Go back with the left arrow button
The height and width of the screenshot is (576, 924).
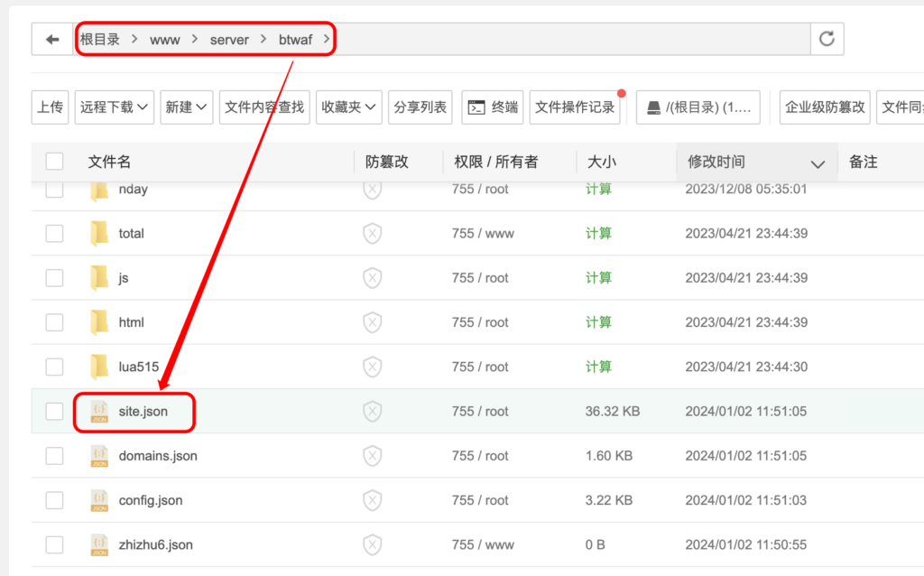pos(52,40)
